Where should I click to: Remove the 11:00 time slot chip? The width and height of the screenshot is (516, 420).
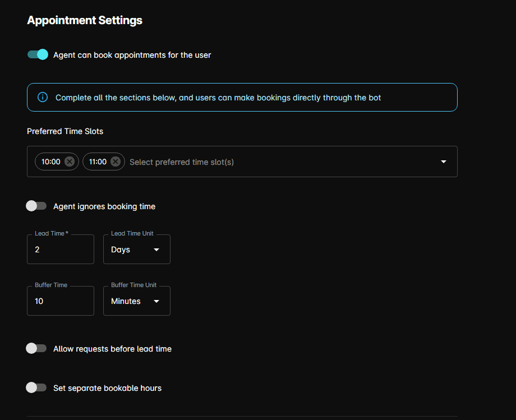coord(116,161)
